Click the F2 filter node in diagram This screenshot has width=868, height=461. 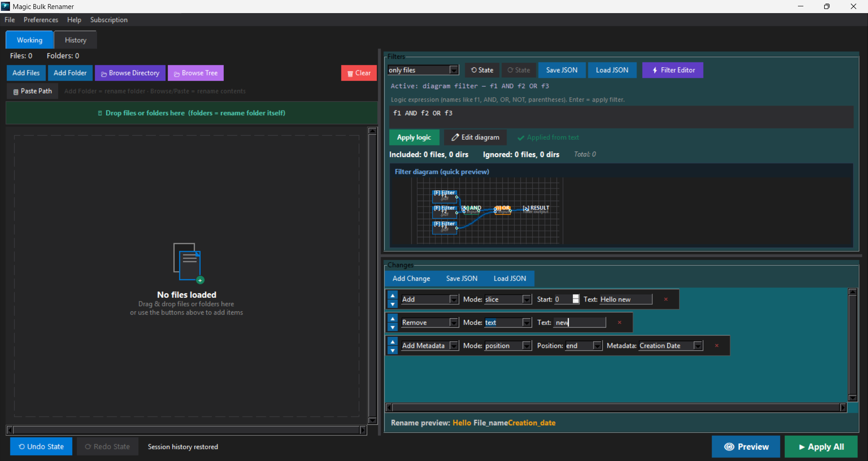(x=445, y=211)
